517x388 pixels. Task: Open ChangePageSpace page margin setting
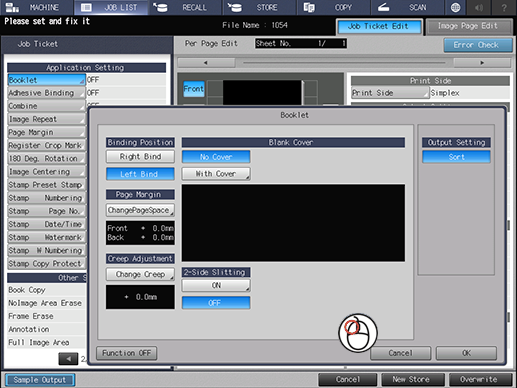[x=140, y=210]
